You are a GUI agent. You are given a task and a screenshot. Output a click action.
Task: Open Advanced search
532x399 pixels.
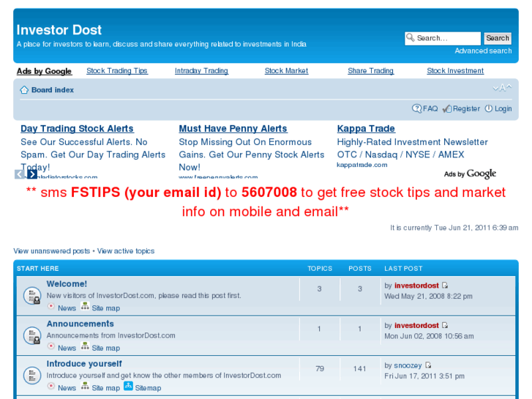point(483,51)
